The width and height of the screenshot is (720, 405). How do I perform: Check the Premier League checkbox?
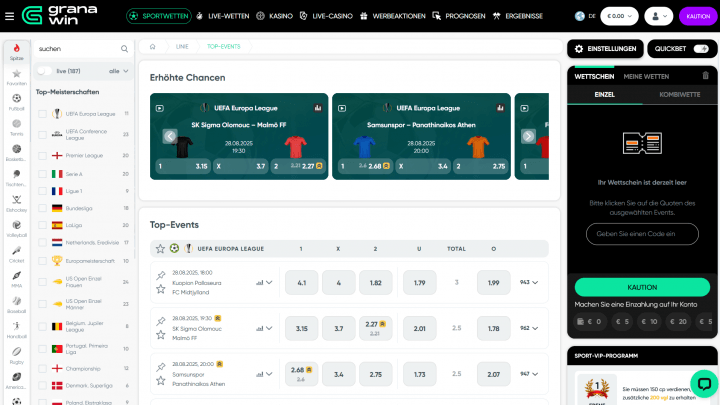click(42, 156)
